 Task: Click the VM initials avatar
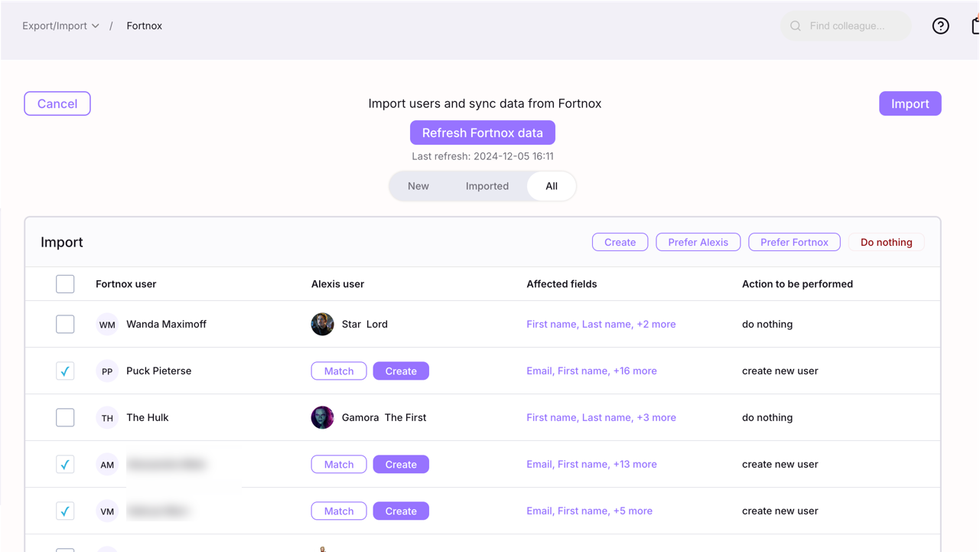pos(107,511)
